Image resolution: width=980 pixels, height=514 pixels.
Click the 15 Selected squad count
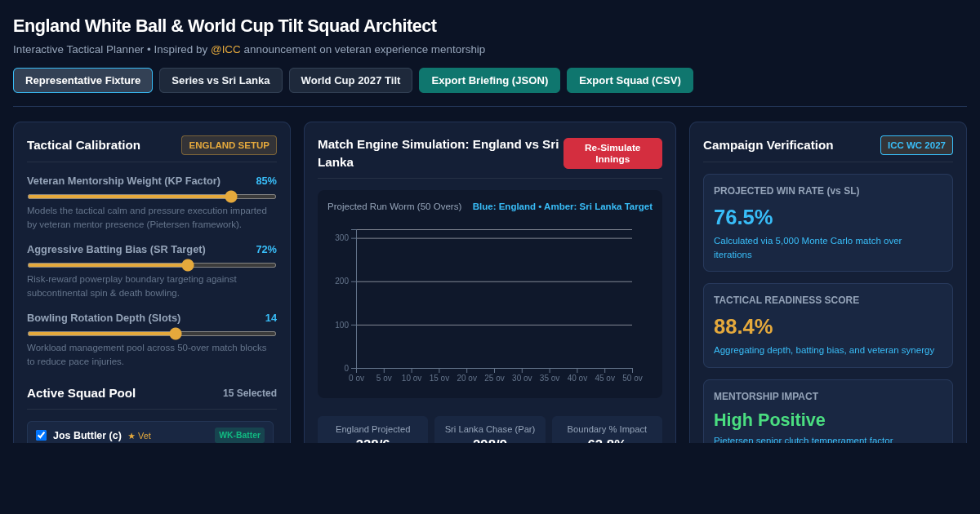250,393
